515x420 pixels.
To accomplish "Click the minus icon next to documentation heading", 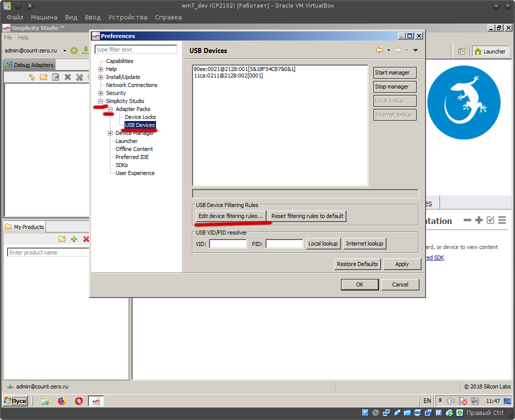I will point(467,220).
